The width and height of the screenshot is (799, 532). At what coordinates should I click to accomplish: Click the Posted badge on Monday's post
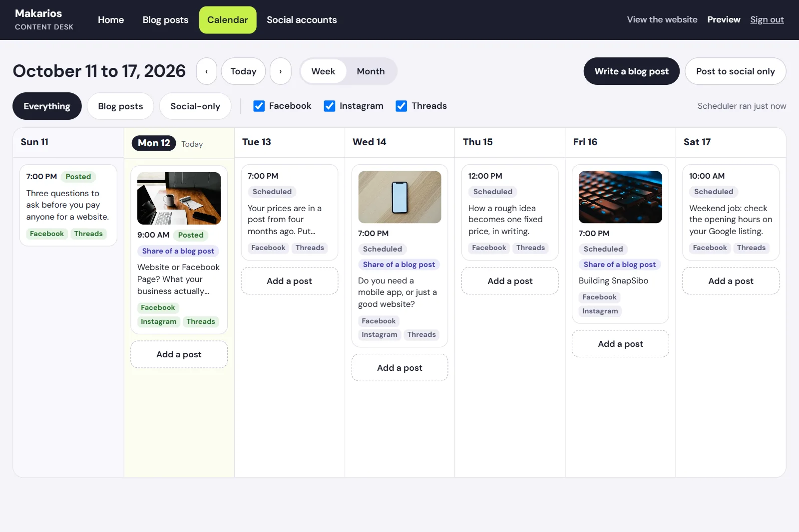coord(191,235)
